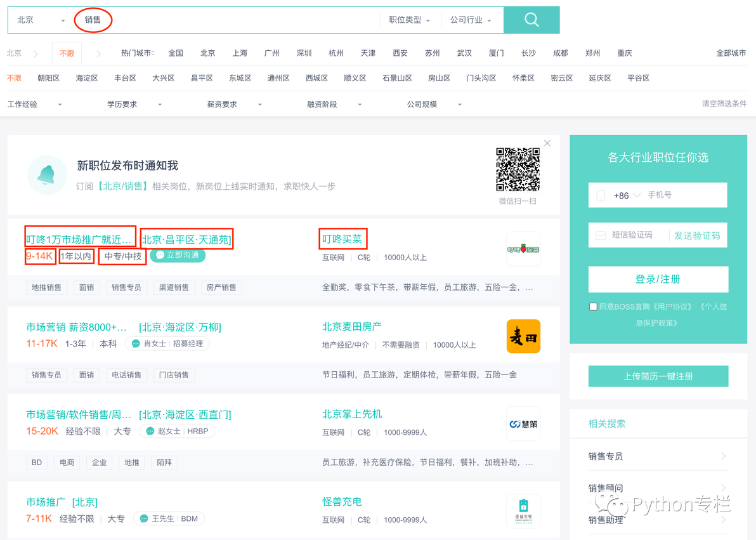The height and width of the screenshot is (540, 756).
Task: Select 上海 from hot cities
Action: click(x=240, y=53)
